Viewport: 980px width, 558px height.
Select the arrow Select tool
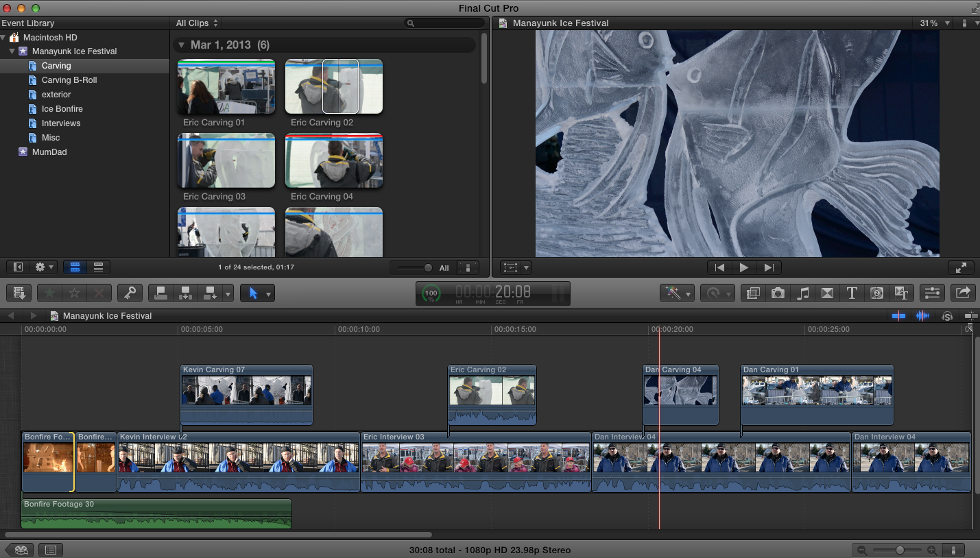[x=252, y=293]
